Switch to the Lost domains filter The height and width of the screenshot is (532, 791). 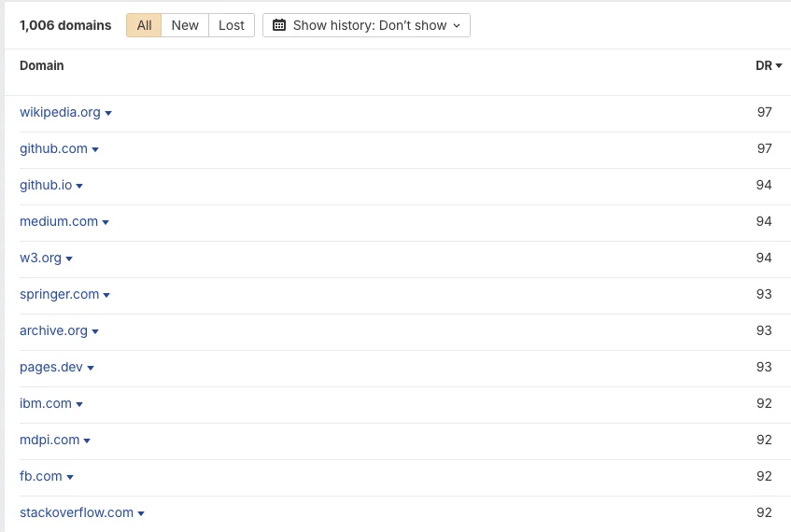231,25
